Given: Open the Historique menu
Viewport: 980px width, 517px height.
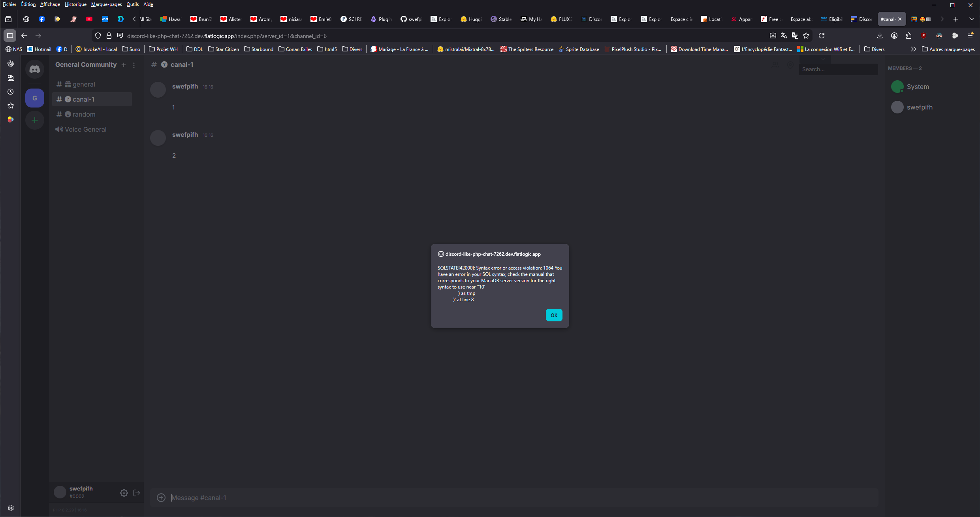Looking at the screenshot, I should [75, 4].
